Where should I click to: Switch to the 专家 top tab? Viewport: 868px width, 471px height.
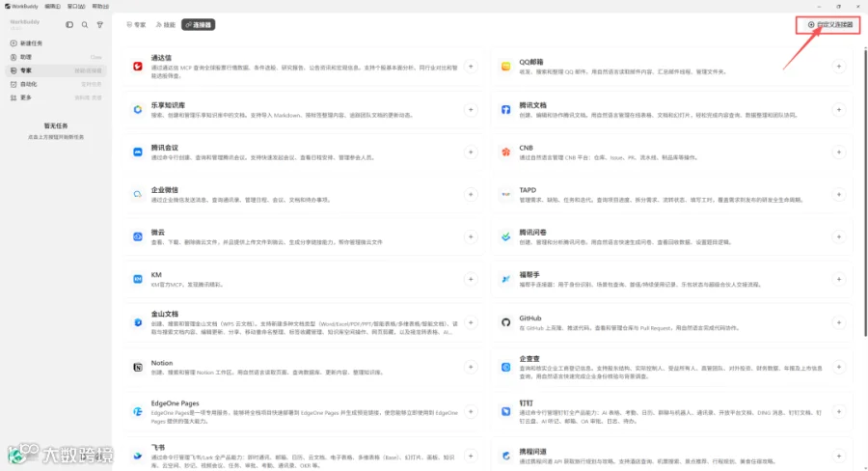[x=136, y=25]
